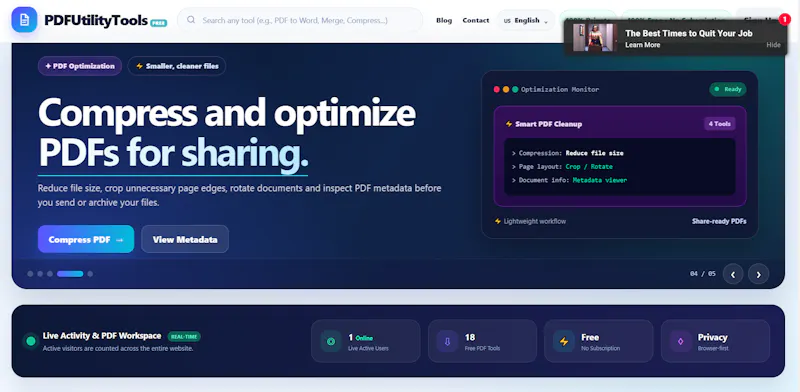Click the Browser-first label
The image size is (800, 392).
(713, 348)
